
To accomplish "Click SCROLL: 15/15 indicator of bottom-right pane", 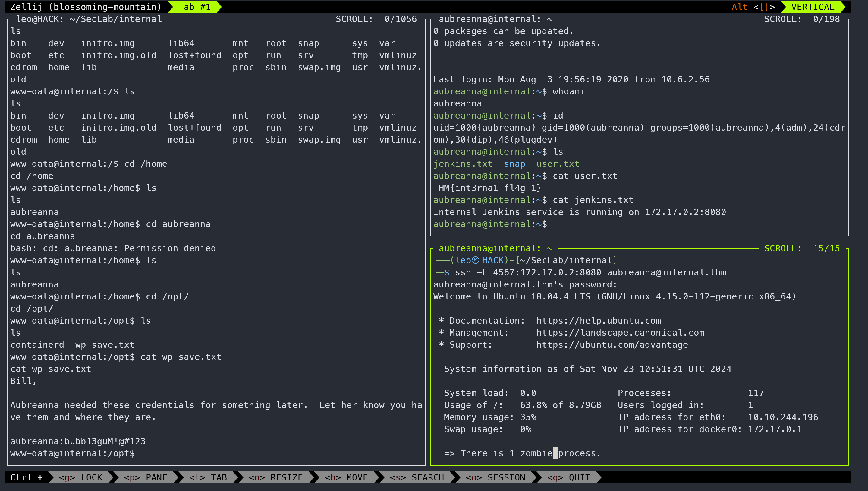I will click(x=802, y=248).
